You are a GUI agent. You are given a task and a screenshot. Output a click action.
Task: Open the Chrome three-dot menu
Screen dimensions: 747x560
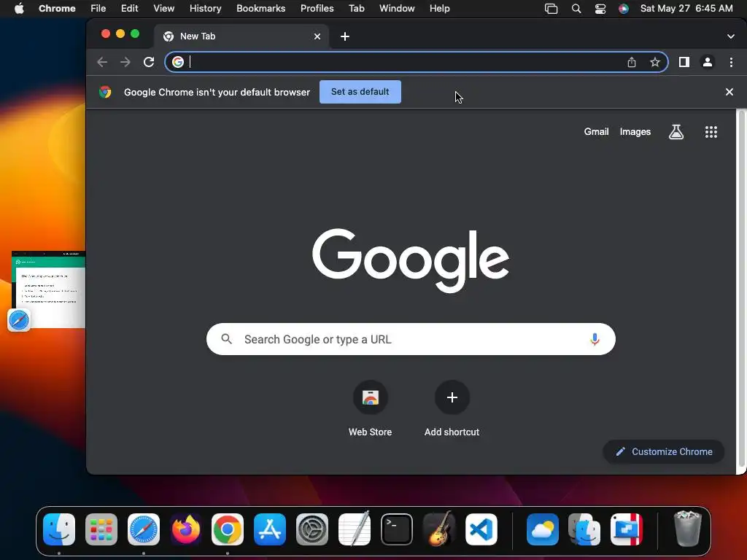[x=731, y=63]
